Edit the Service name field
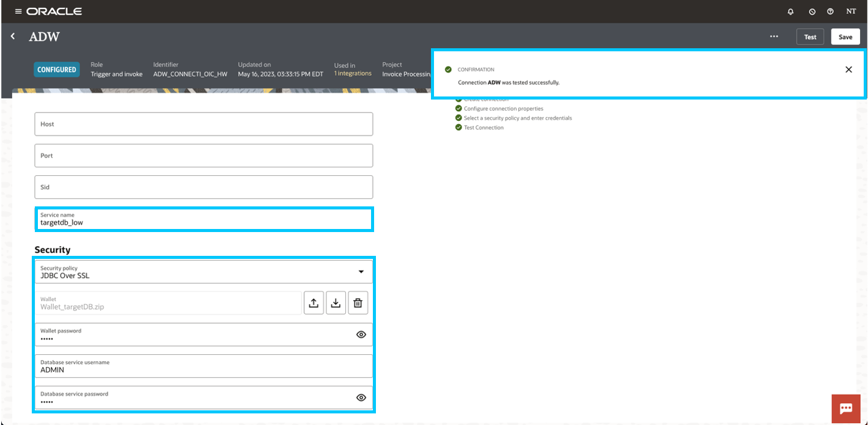Image resolution: width=868 pixels, height=425 pixels. click(204, 219)
